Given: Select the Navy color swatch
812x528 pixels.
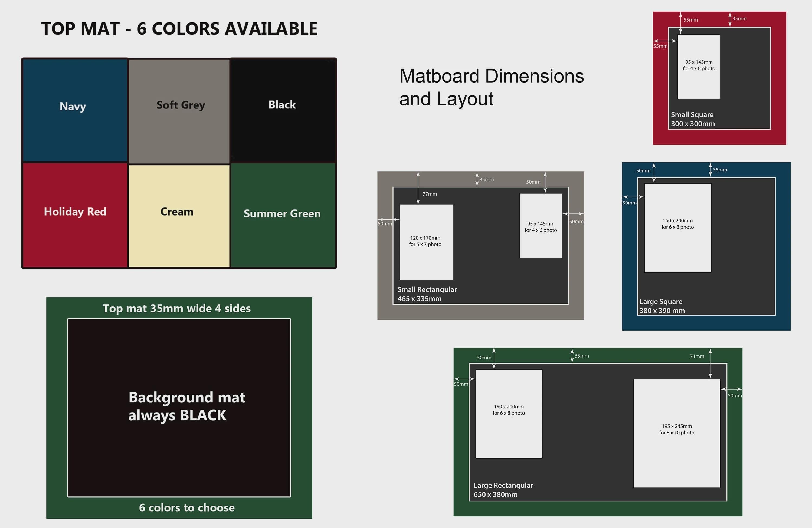Looking at the screenshot, I should coord(75,110).
